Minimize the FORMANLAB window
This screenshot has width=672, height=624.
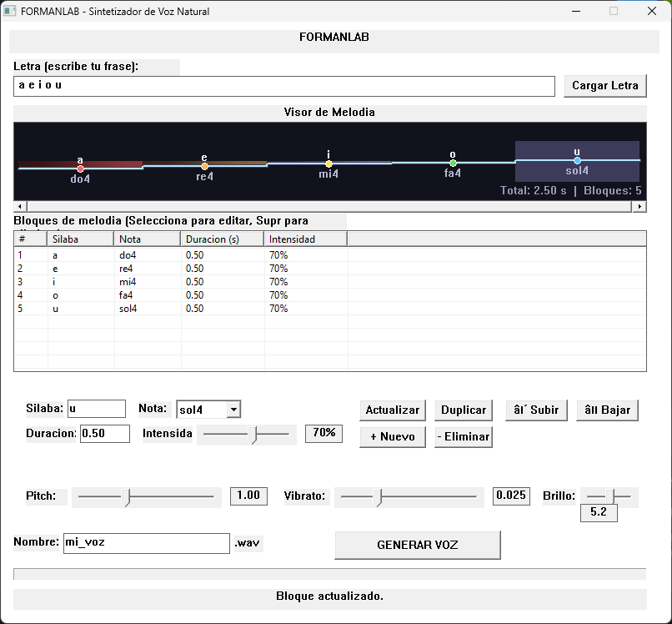click(x=576, y=11)
